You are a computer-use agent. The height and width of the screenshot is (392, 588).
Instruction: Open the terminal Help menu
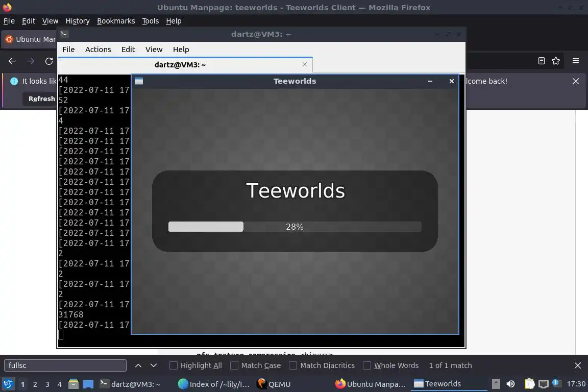[181, 50]
